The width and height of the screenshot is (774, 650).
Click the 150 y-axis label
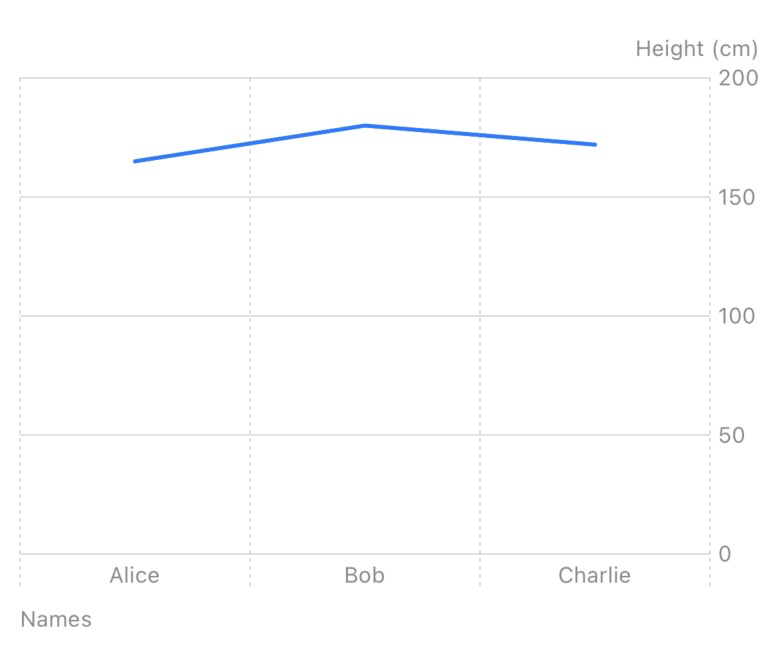click(736, 197)
